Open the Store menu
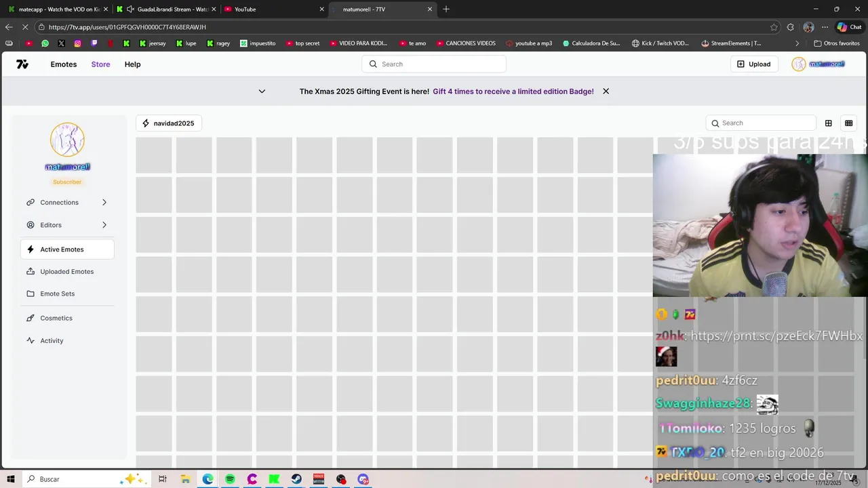The image size is (868, 488). [x=100, y=64]
